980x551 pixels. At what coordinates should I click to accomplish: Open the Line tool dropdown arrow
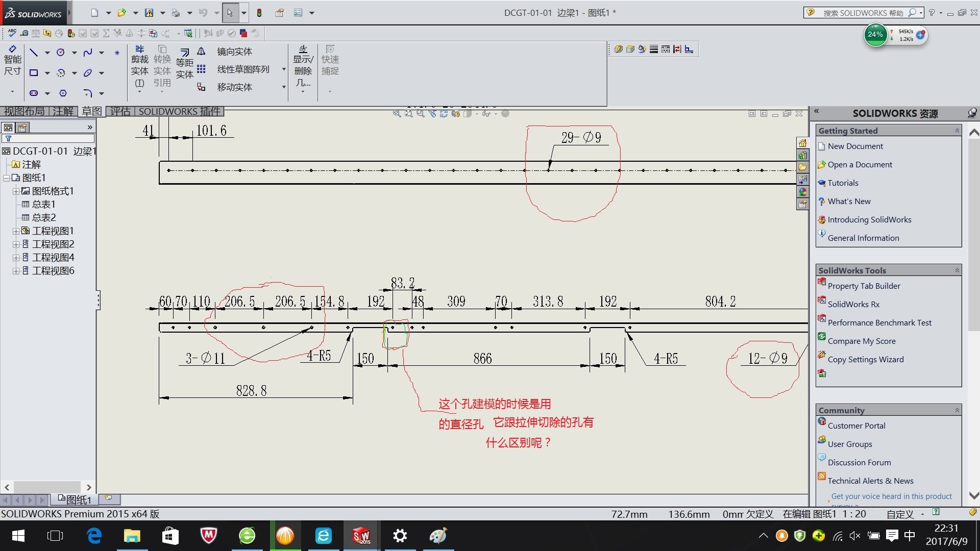47,53
